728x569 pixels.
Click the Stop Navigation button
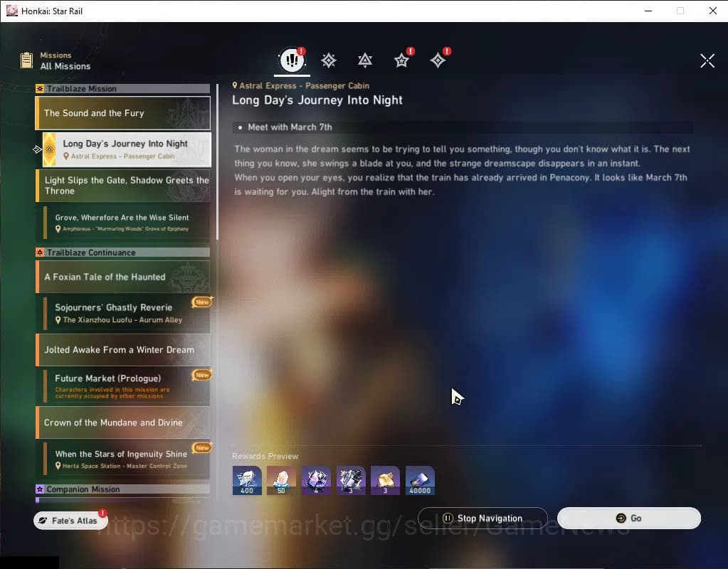click(x=482, y=519)
